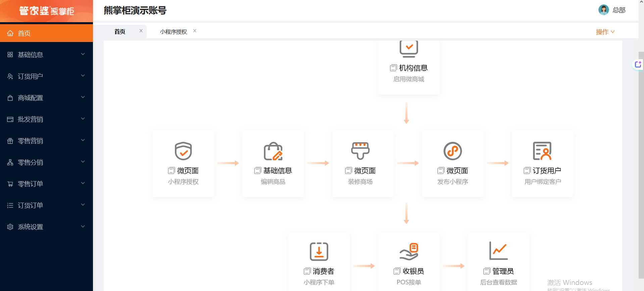Click the home icon beside 首页 in sidebar

point(10,33)
